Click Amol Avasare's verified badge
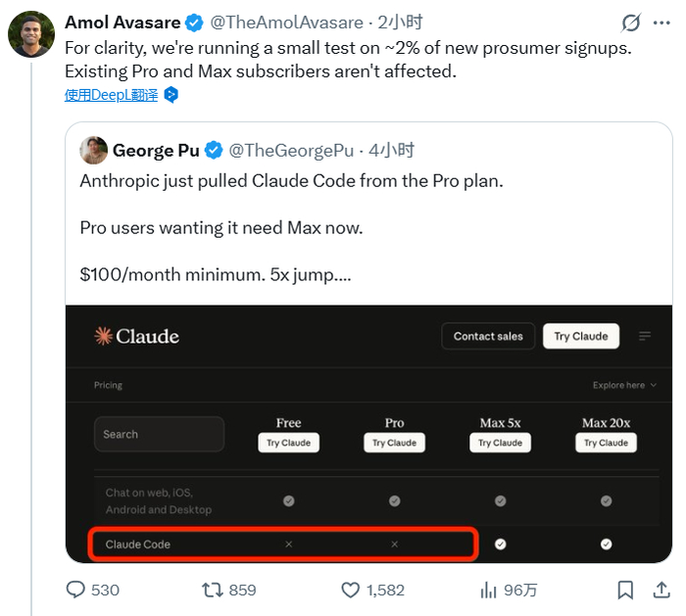686x616 pixels. (194, 23)
